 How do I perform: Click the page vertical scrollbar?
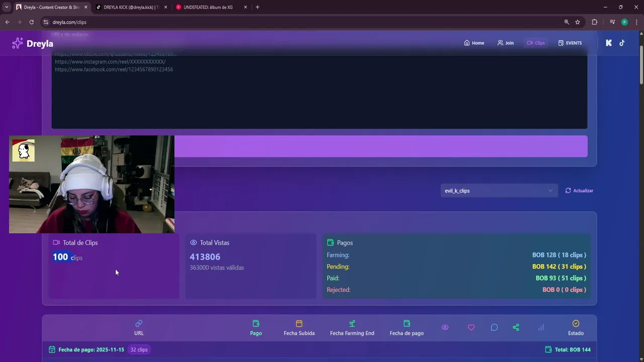click(641, 65)
